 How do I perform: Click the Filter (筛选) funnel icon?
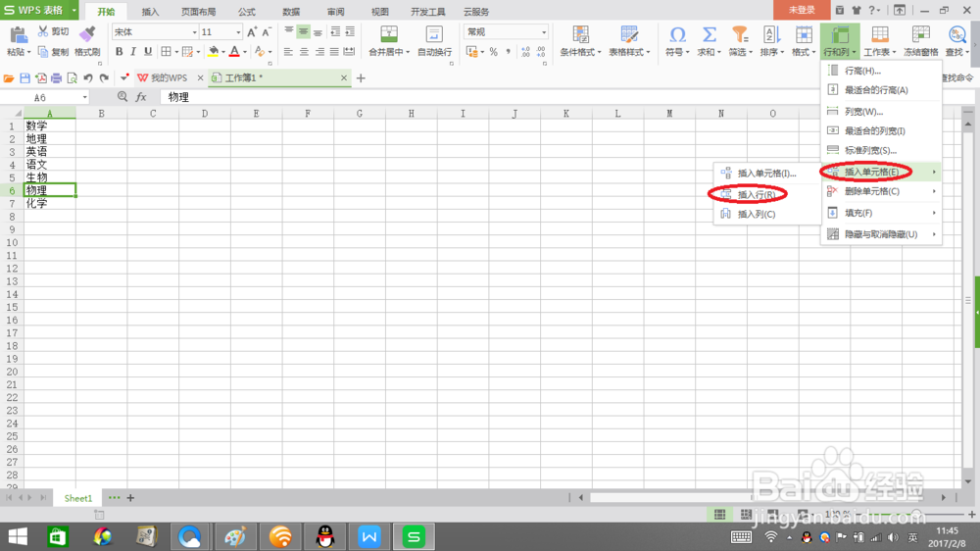pyautogui.click(x=739, y=33)
